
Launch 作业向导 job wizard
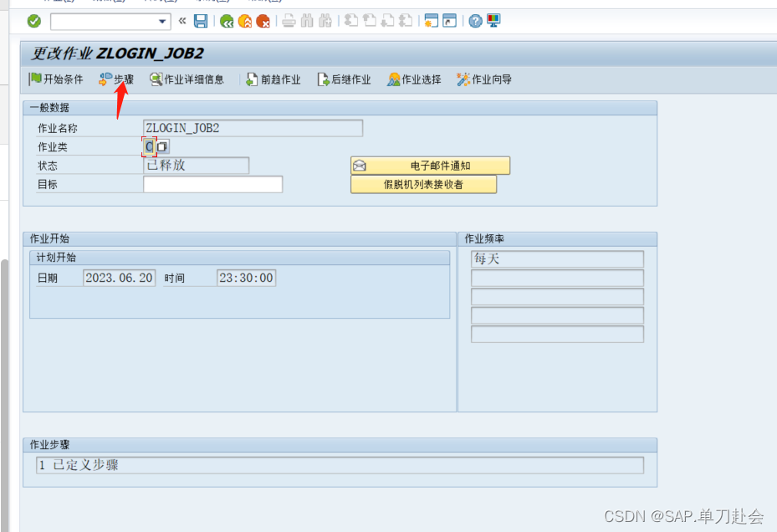pos(484,79)
